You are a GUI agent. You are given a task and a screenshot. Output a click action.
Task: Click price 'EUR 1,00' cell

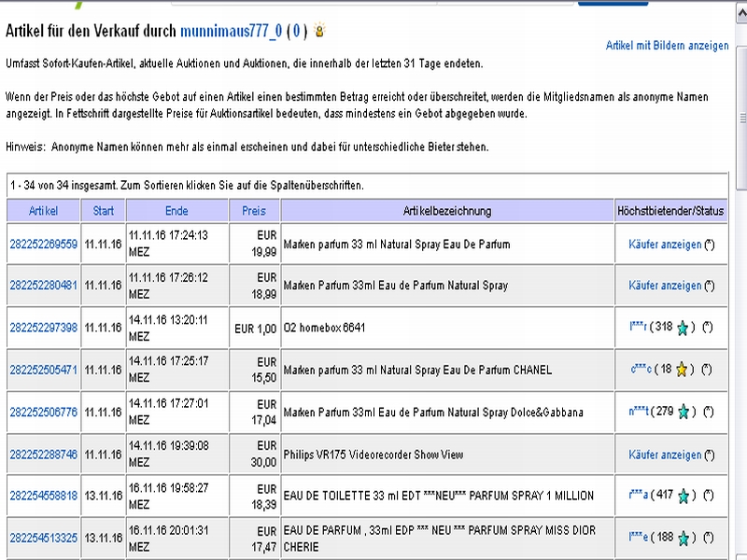(255, 329)
